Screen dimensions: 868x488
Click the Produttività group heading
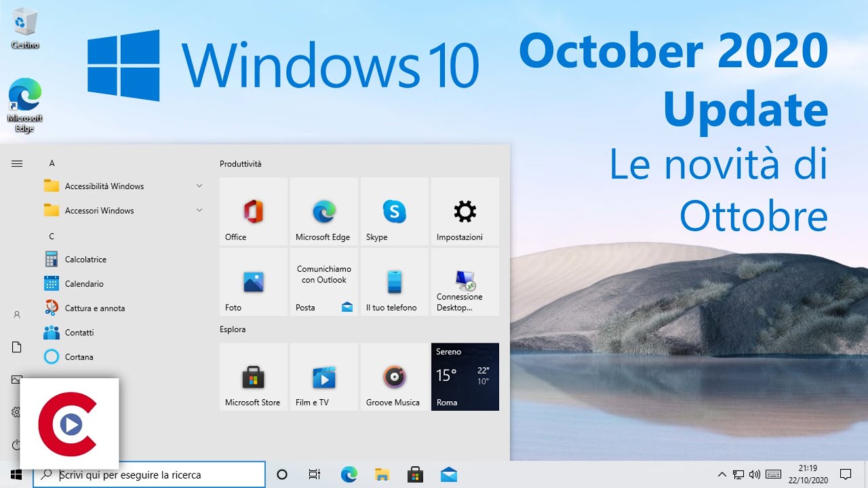click(x=241, y=164)
